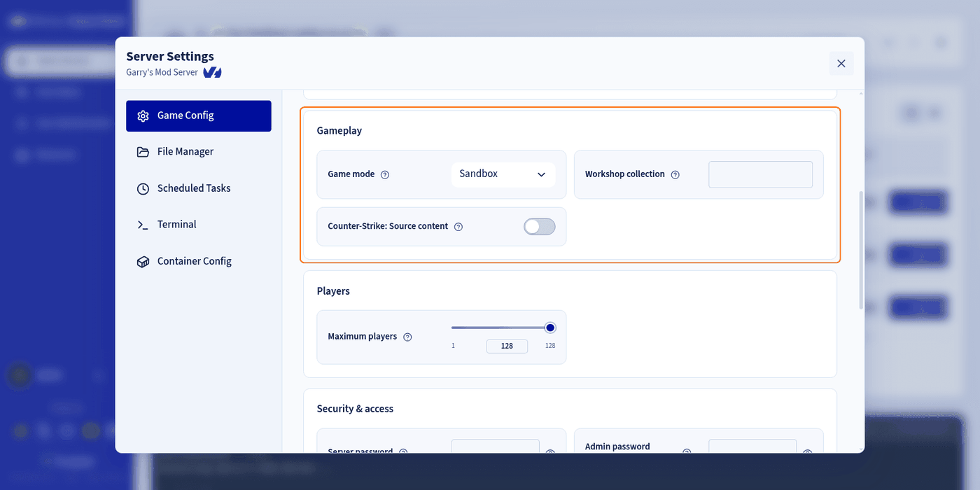
Task: Open the Game Config section
Action: click(199, 116)
